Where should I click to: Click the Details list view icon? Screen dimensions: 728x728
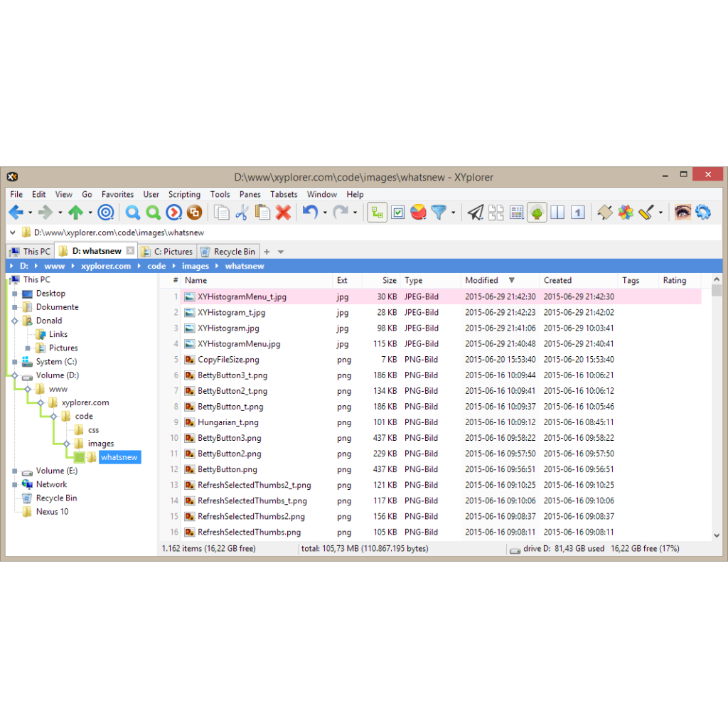[x=516, y=213]
